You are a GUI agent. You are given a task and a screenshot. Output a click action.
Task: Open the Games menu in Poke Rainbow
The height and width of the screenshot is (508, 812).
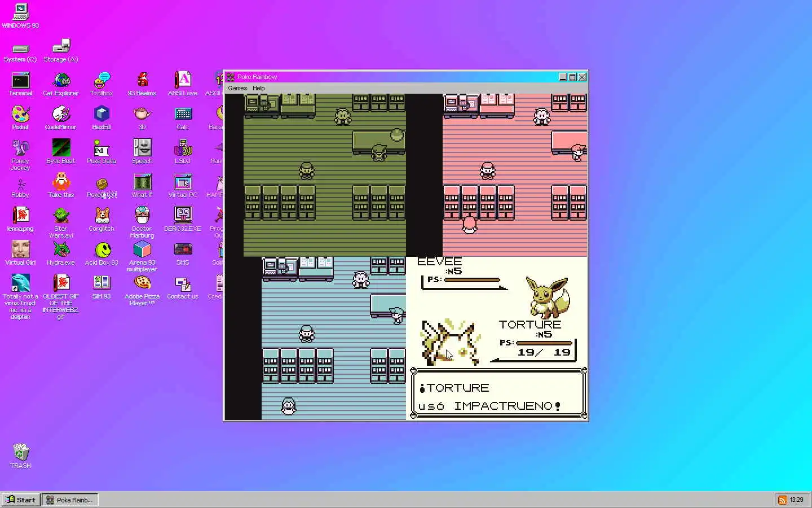[237, 88]
